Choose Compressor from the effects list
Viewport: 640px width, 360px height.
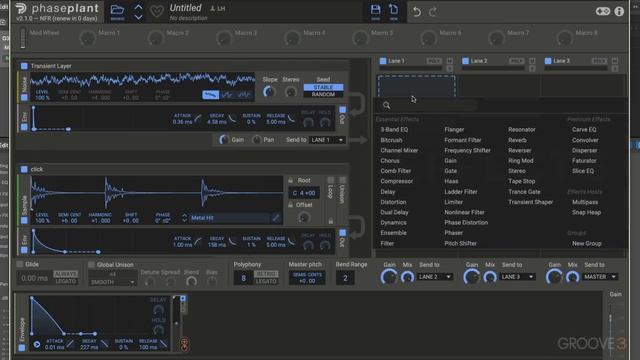pyautogui.click(x=397, y=181)
